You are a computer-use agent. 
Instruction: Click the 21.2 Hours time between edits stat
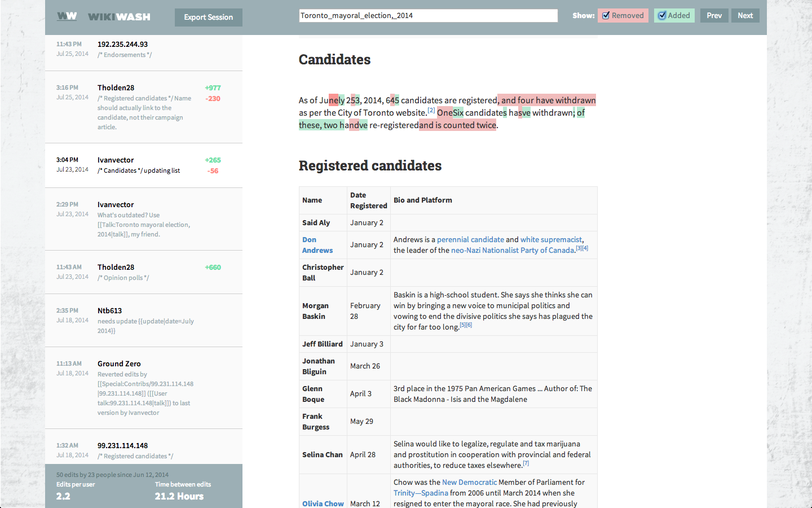(x=179, y=496)
